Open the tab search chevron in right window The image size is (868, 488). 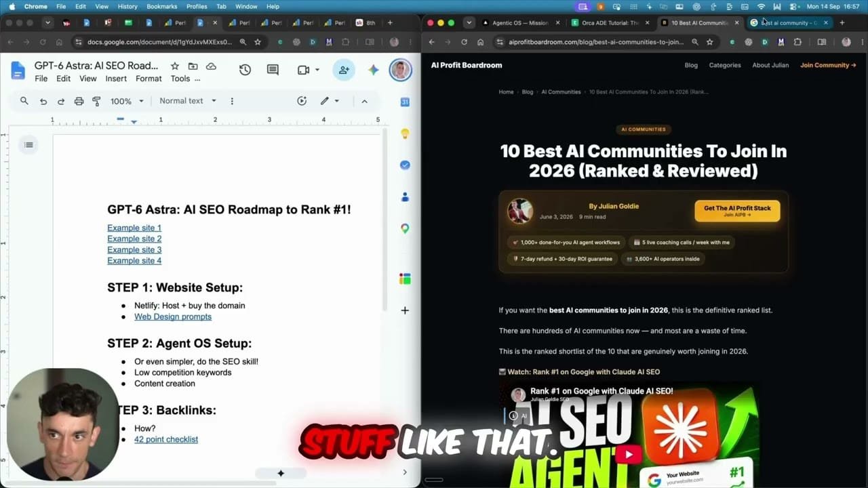(x=469, y=22)
